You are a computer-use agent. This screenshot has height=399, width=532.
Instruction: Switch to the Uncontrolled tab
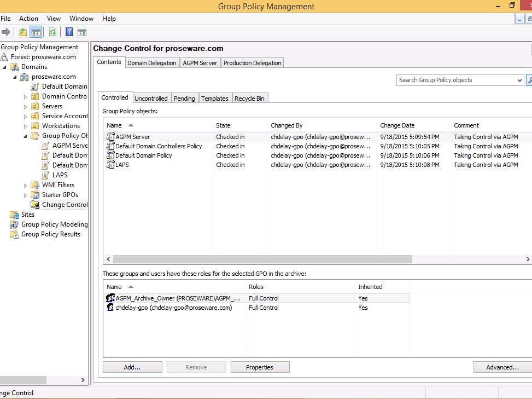pyautogui.click(x=151, y=99)
